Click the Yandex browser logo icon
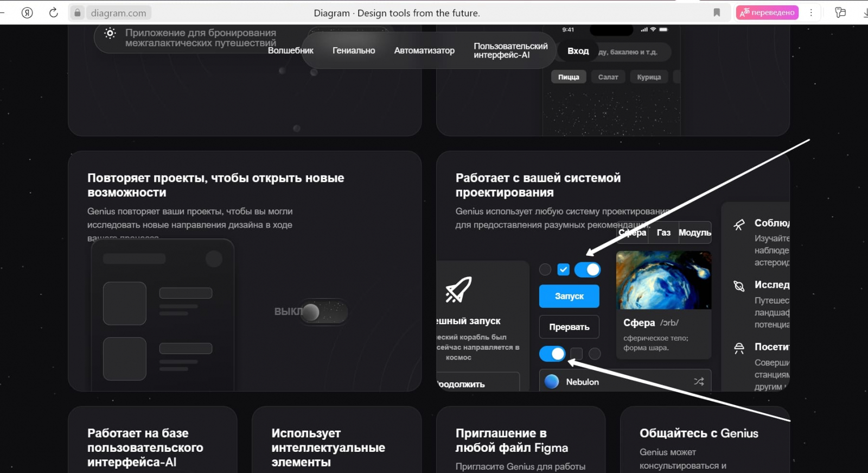Image resolution: width=868 pixels, height=473 pixels. click(27, 12)
